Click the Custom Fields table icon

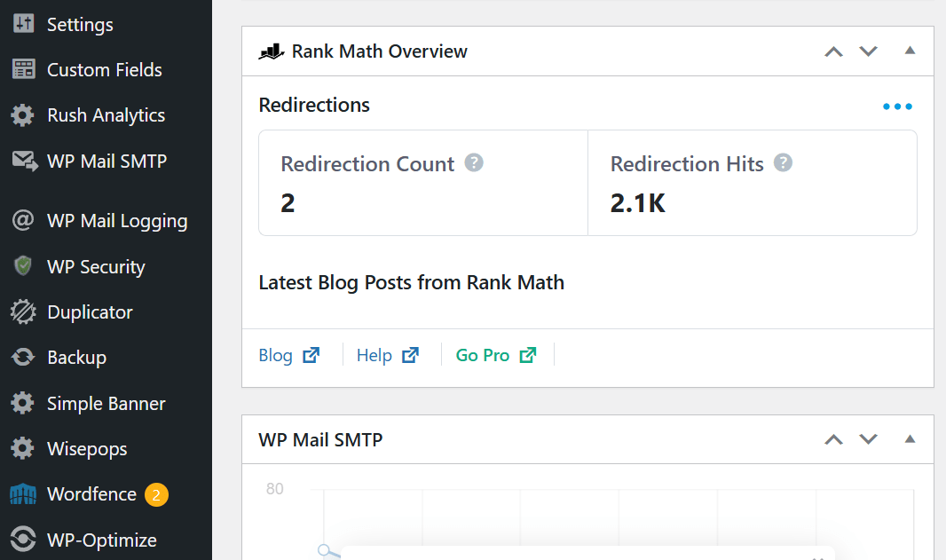pyautogui.click(x=24, y=69)
